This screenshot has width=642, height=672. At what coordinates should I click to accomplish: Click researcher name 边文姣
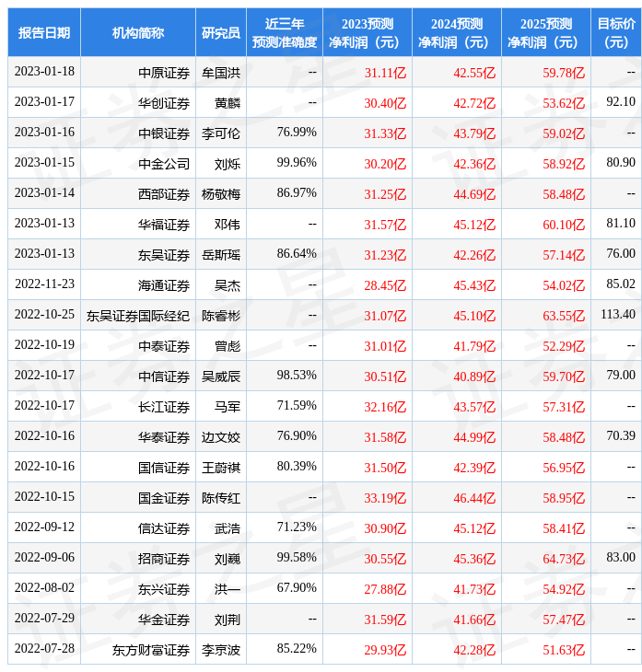pos(221,438)
